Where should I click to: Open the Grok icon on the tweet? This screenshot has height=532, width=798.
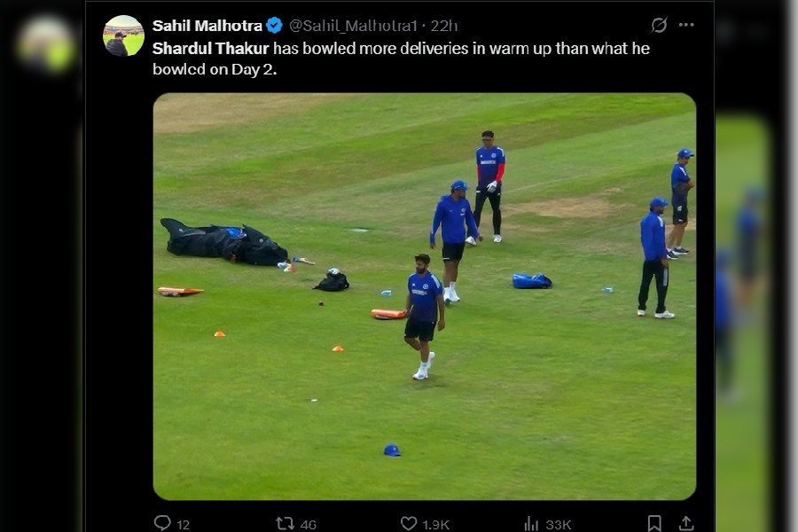[659, 25]
